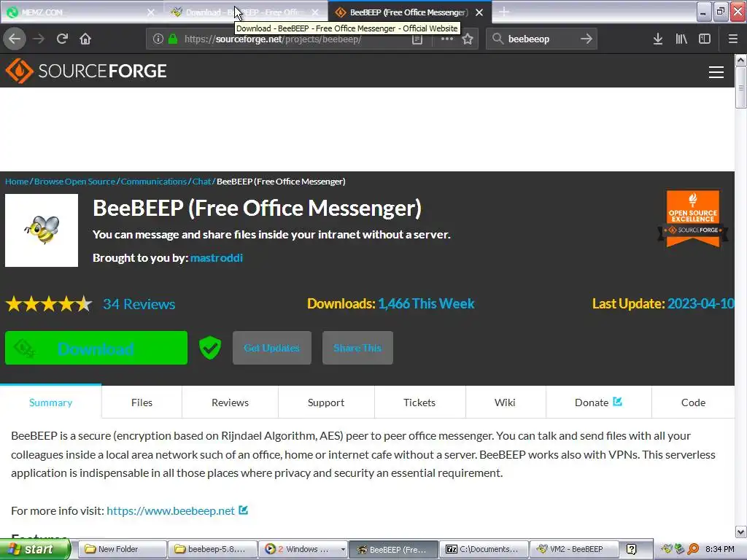Switch to C:\Documents 7-Zip taskbar window

pyautogui.click(x=484, y=549)
